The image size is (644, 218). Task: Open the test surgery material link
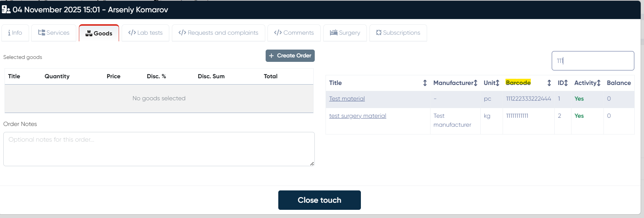358,116
